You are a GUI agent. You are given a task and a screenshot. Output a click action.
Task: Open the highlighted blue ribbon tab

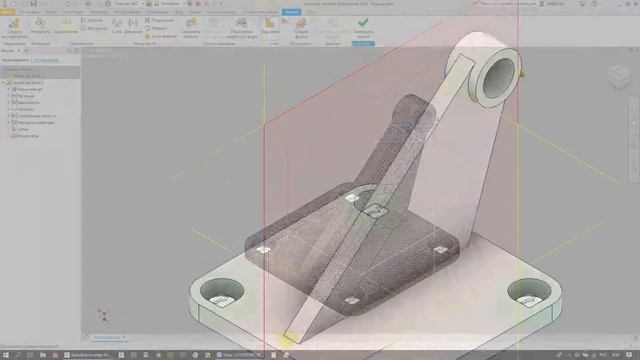[x=291, y=12]
